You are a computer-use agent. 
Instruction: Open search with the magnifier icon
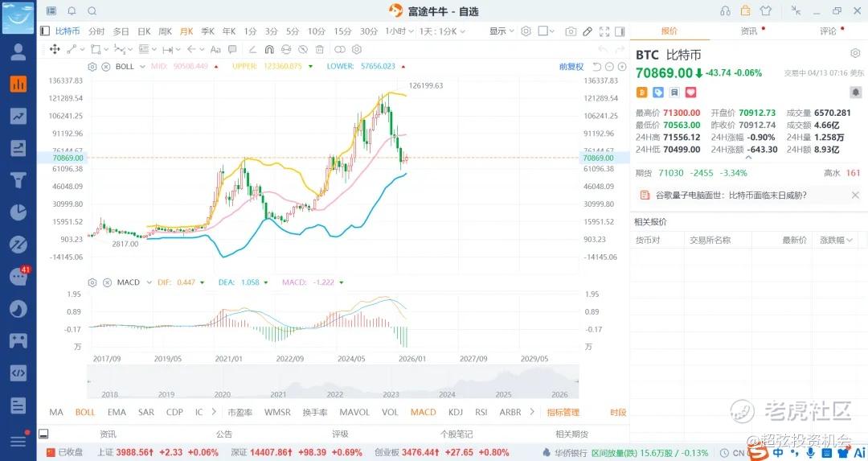point(92,11)
